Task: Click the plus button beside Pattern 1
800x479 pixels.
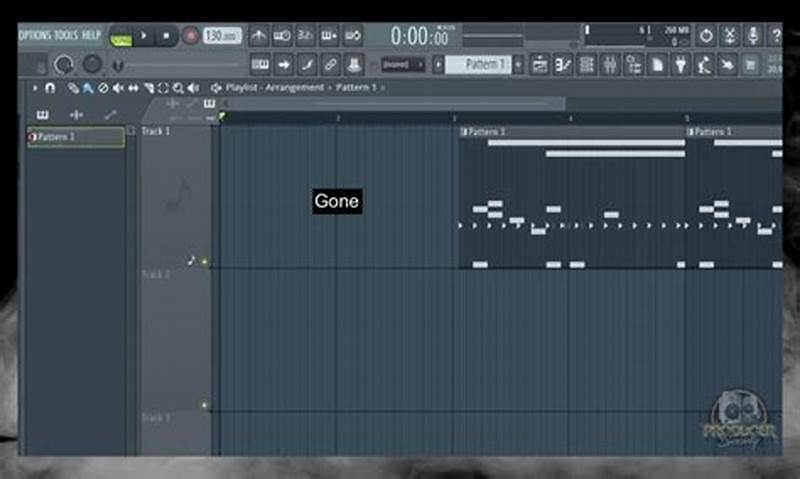Action: (x=518, y=65)
